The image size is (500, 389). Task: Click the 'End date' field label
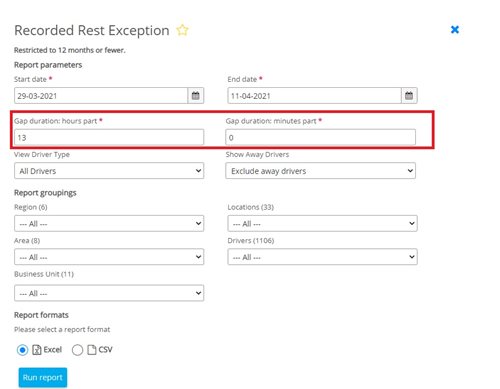point(242,79)
